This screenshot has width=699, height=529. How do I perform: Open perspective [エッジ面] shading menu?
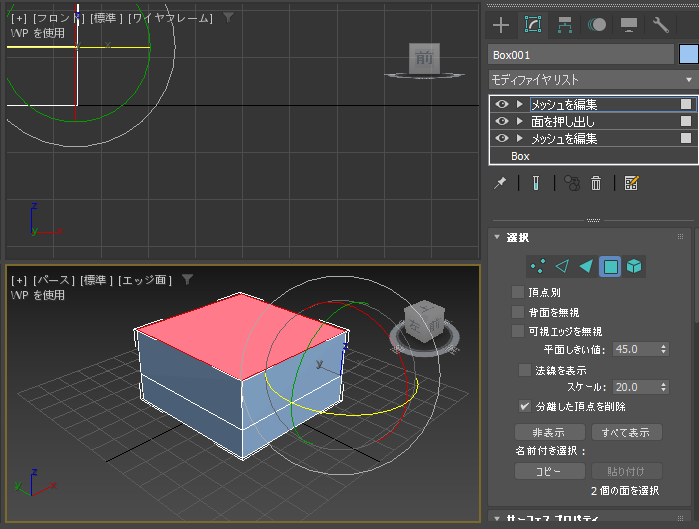145,280
